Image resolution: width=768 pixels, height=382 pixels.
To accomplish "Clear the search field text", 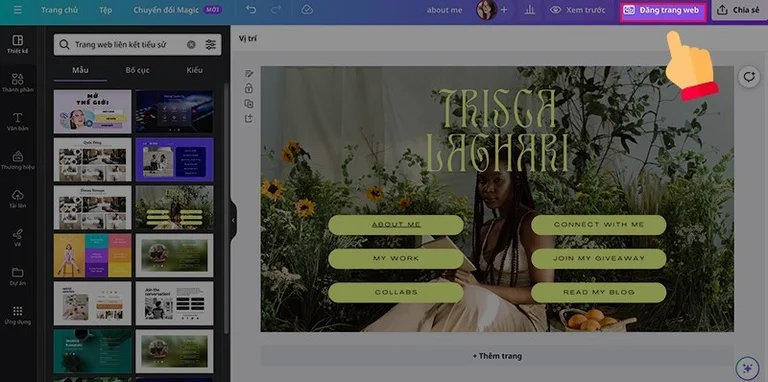I will [x=191, y=45].
